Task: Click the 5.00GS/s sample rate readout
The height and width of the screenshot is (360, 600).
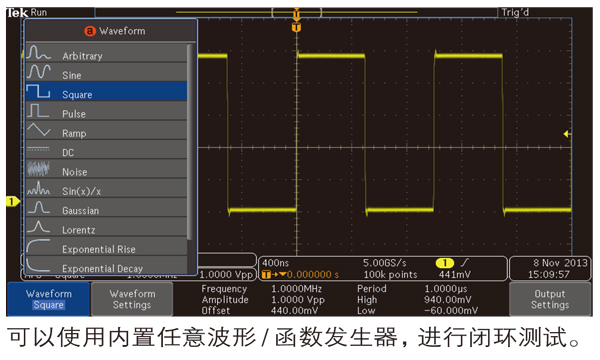Action: [385, 263]
